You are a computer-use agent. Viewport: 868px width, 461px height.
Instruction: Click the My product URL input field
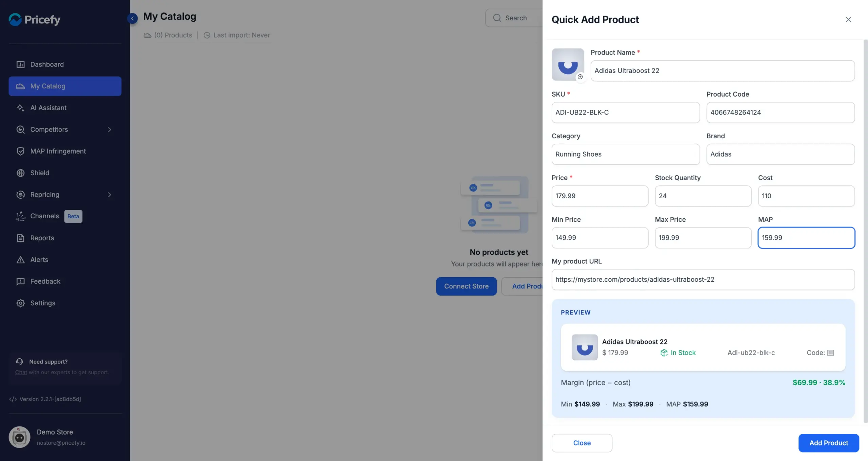point(703,280)
